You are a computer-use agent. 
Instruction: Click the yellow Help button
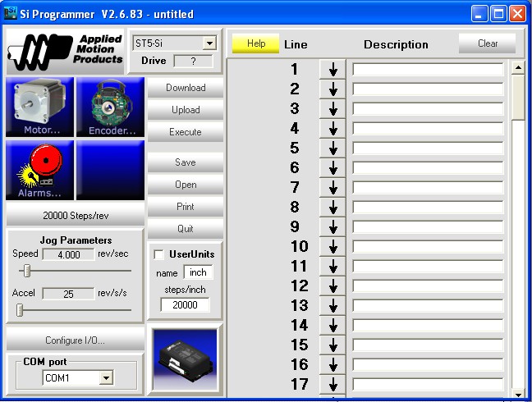pyautogui.click(x=255, y=43)
